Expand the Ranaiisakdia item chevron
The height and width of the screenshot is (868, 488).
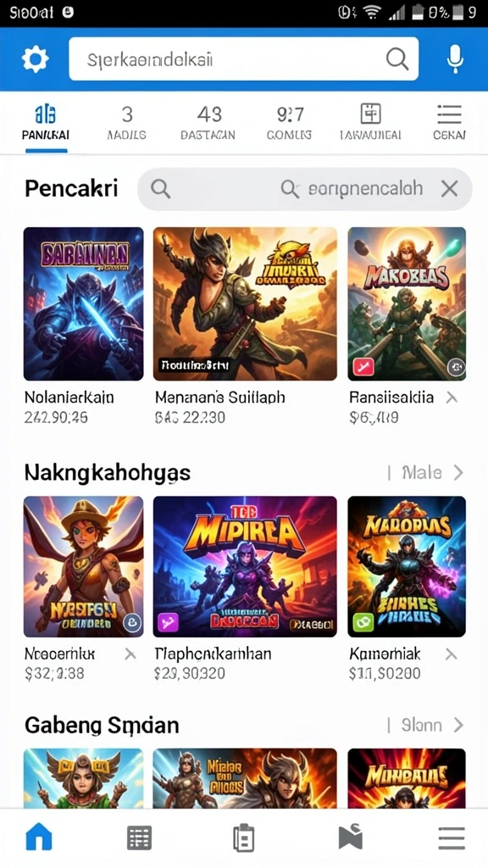click(x=452, y=398)
